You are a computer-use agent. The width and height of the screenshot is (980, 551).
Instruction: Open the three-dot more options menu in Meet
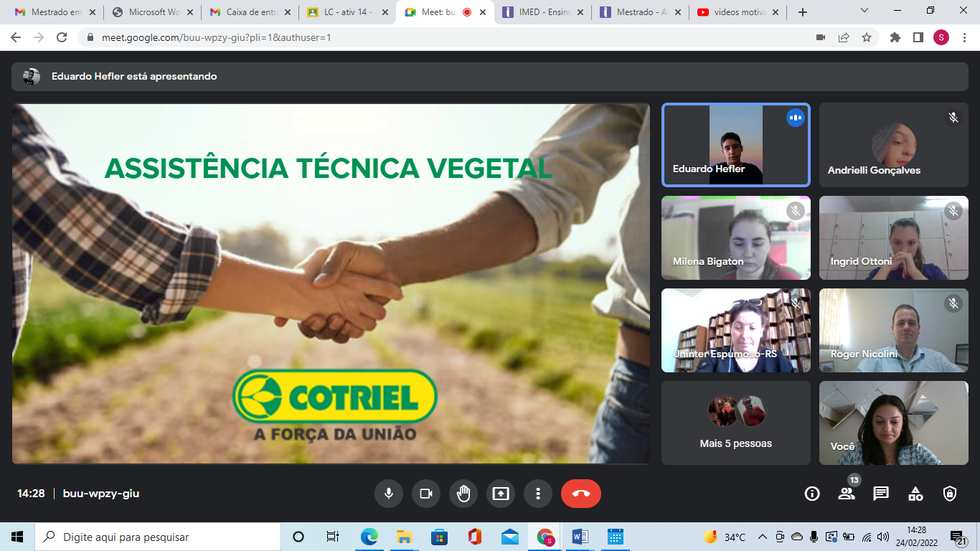[x=538, y=494]
